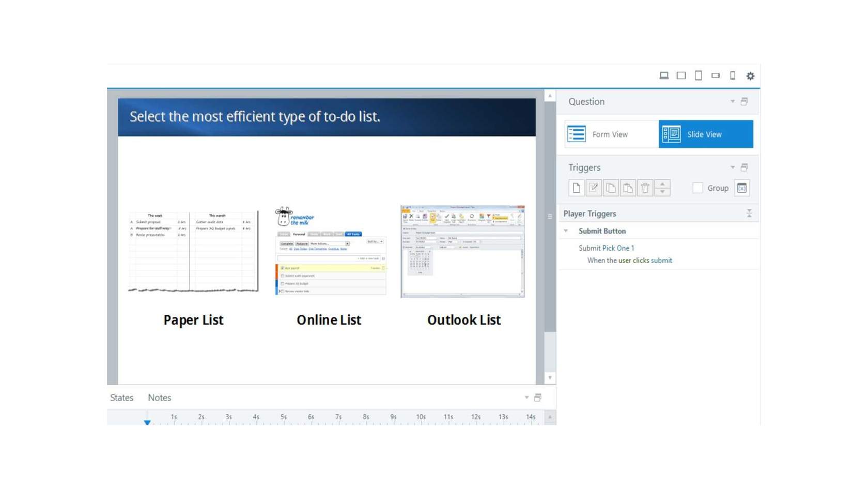Click the Outlook List caption
This screenshot has width=868, height=489.
tap(464, 320)
